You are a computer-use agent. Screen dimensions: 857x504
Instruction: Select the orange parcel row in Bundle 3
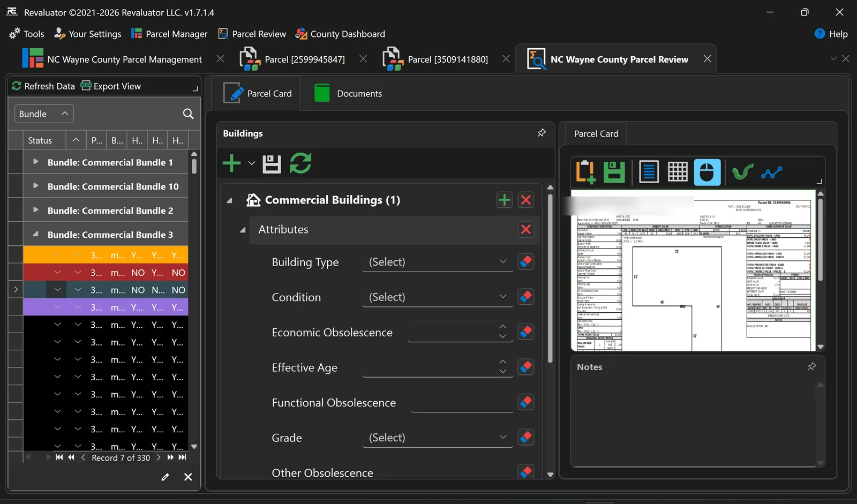coord(106,255)
